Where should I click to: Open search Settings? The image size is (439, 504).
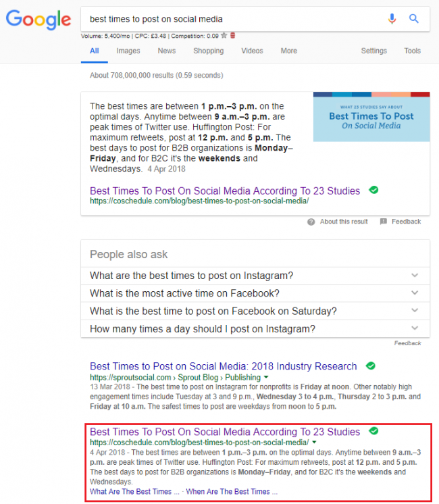click(374, 51)
